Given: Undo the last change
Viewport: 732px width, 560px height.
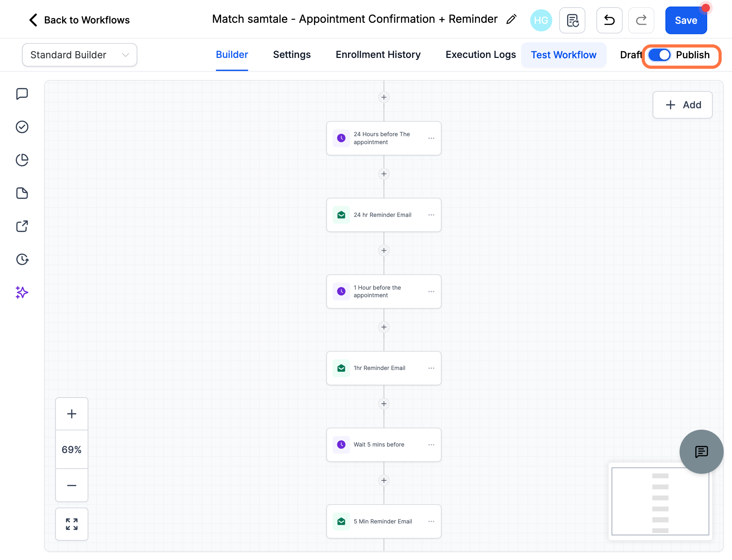Looking at the screenshot, I should pos(610,20).
